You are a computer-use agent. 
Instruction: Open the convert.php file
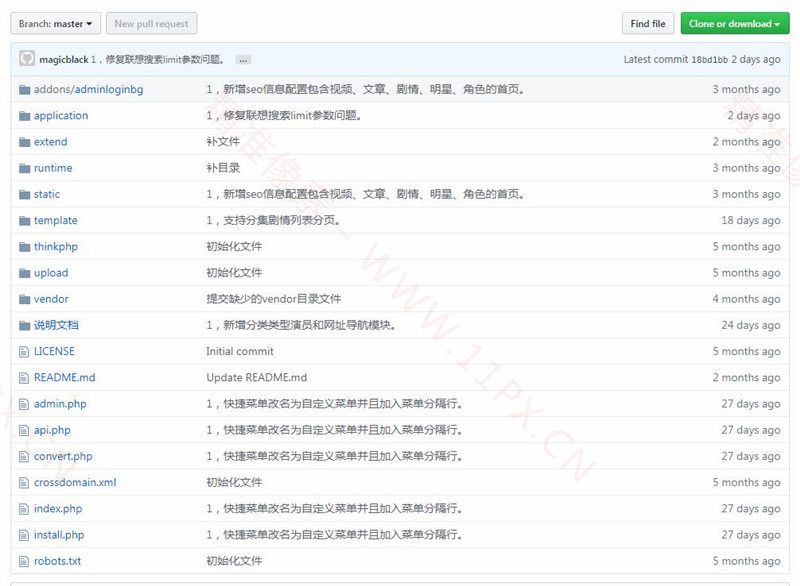63,456
